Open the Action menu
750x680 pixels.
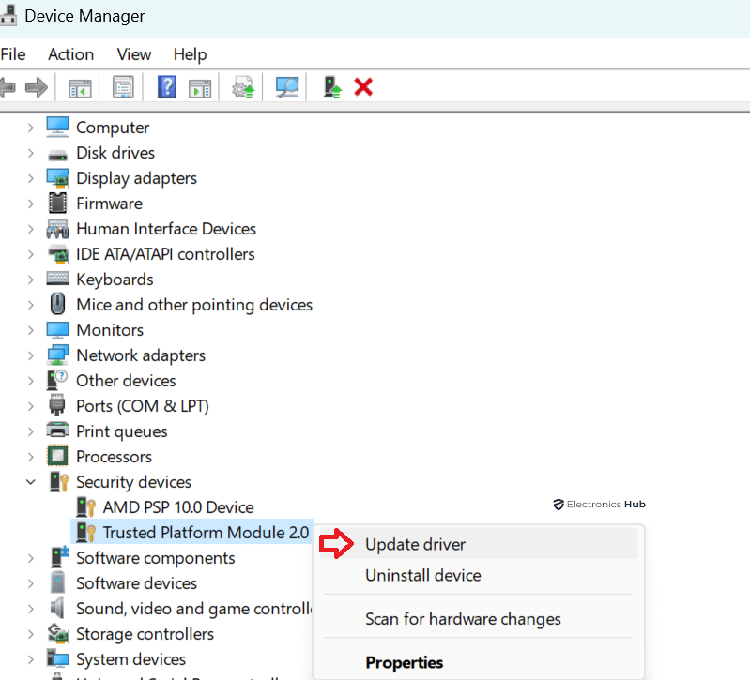(x=71, y=54)
